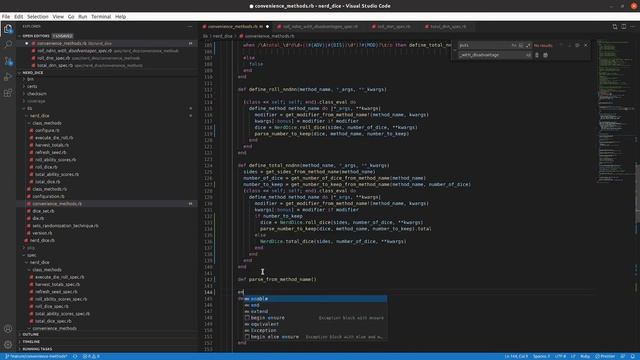The height and width of the screenshot is (360, 640).
Task: Open Explorer panel more actions menu
Action: point(190,27)
